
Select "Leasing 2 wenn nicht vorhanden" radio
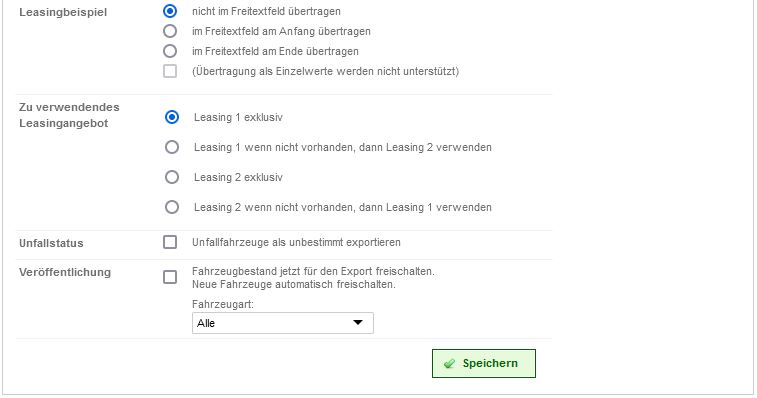[172, 207]
